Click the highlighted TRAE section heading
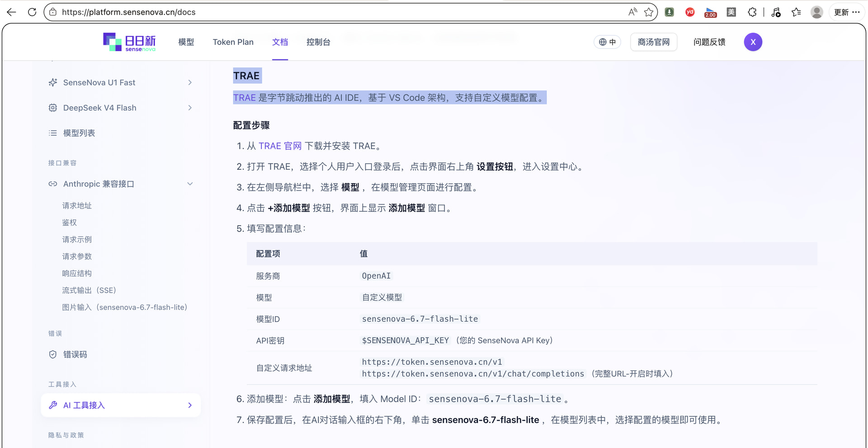Viewport: 868px width, 448px height. pyautogui.click(x=246, y=76)
